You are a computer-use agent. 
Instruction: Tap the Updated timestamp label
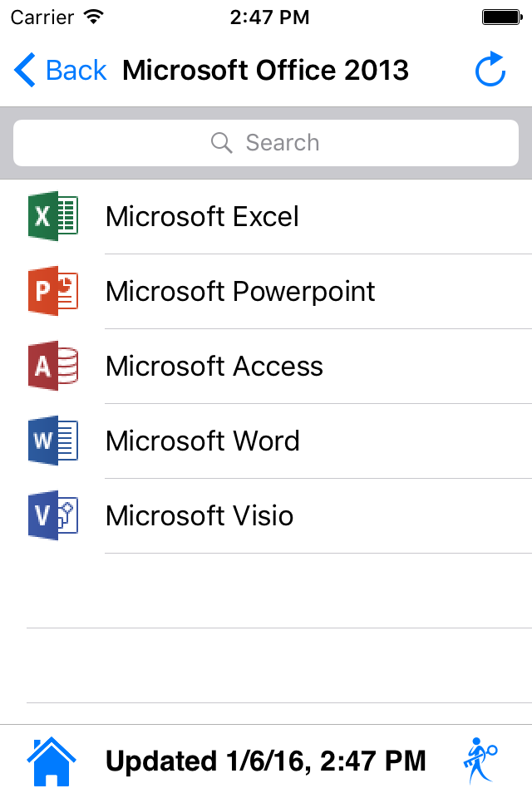[x=266, y=761]
